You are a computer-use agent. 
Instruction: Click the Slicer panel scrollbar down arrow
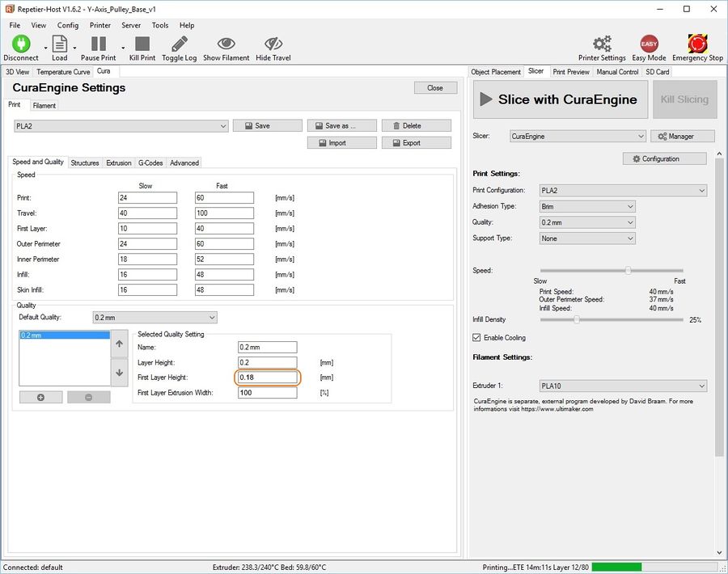point(719,552)
